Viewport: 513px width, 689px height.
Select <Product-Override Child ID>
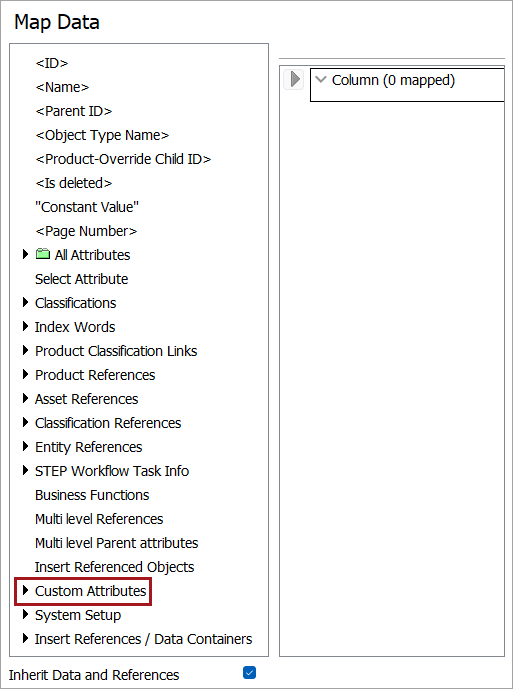123,159
